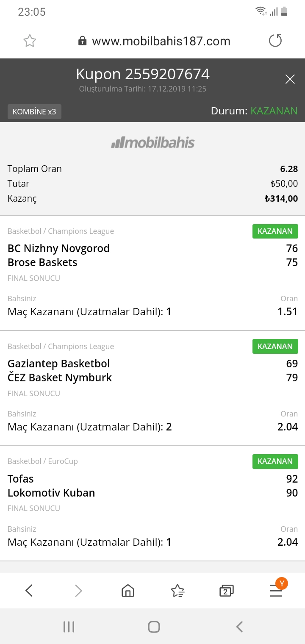Go back using the browser back arrow

(29, 590)
